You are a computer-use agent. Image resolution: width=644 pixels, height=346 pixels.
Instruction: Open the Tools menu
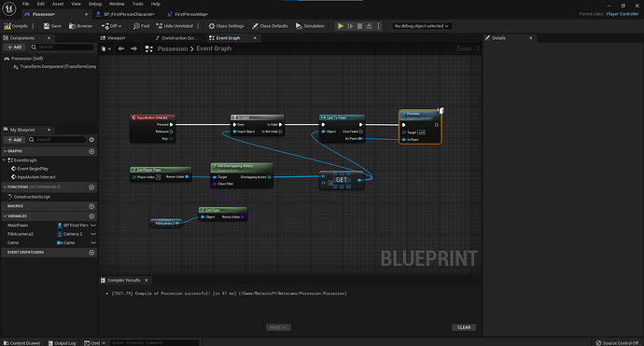[137, 4]
